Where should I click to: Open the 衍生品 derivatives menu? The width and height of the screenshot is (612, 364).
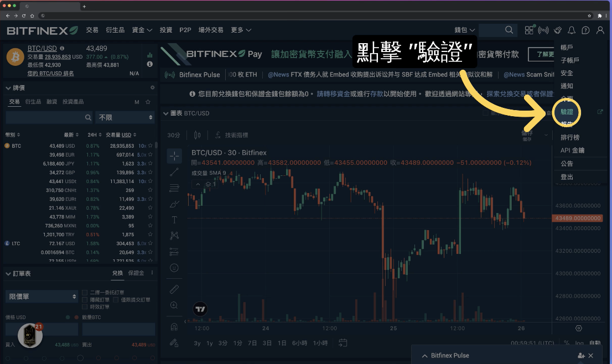[x=115, y=30]
